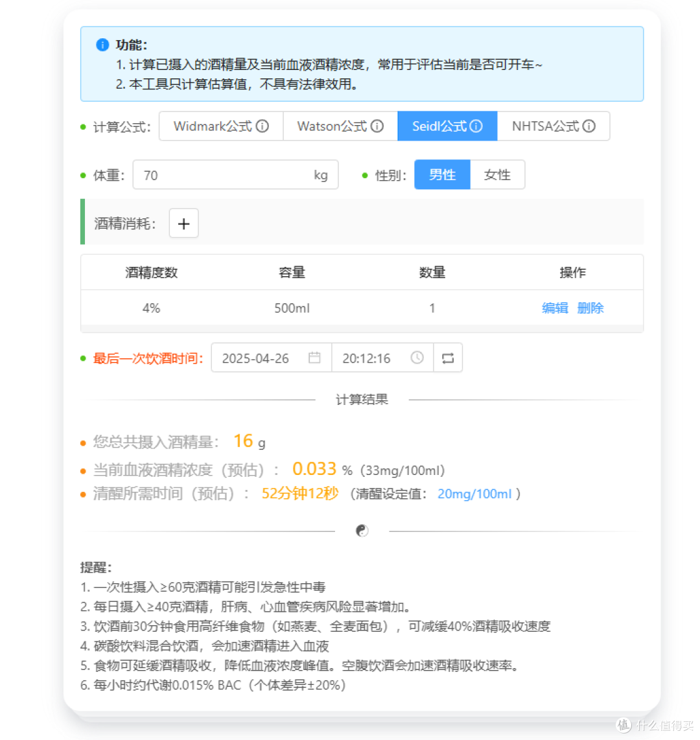Click the info icon beside Seidl公式
700x740 pixels.
pyautogui.click(x=476, y=126)
